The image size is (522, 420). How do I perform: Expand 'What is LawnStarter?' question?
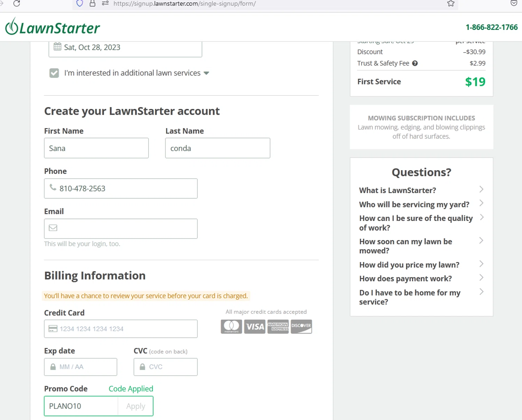pyautogui.click(x=422, y=190)
